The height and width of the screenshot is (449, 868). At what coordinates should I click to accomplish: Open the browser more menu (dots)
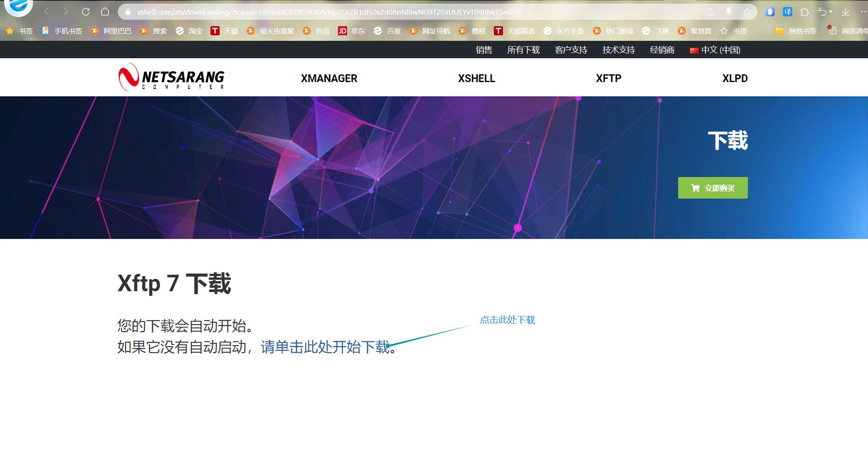pyautogui.click(x=863, y=12)
